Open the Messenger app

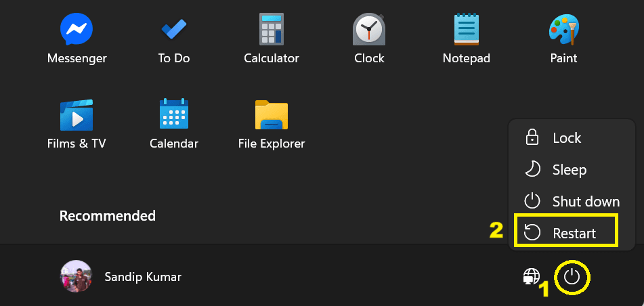point(77,39)
